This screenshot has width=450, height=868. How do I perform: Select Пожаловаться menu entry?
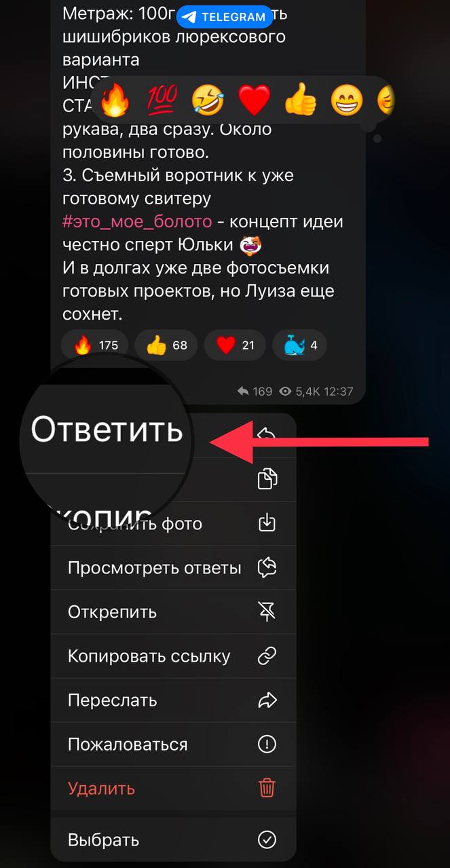pyautogui.click(x=173, y=744)
